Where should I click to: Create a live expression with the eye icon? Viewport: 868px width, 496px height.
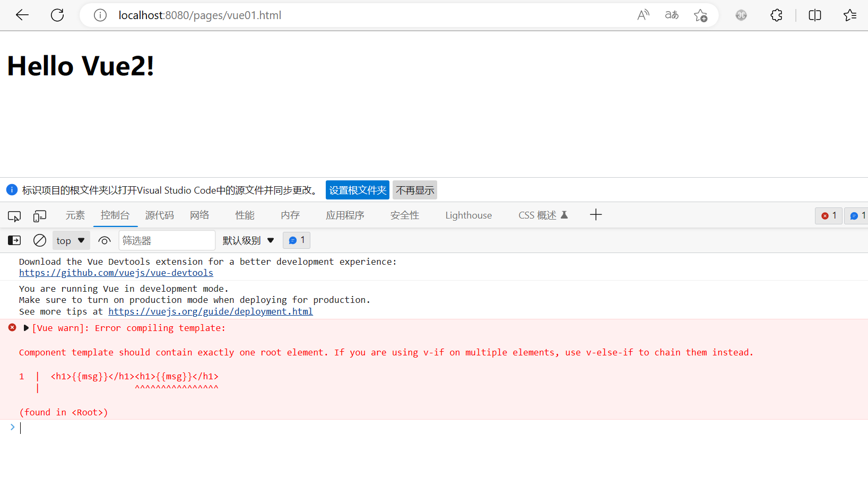click(x=104, y=240)
